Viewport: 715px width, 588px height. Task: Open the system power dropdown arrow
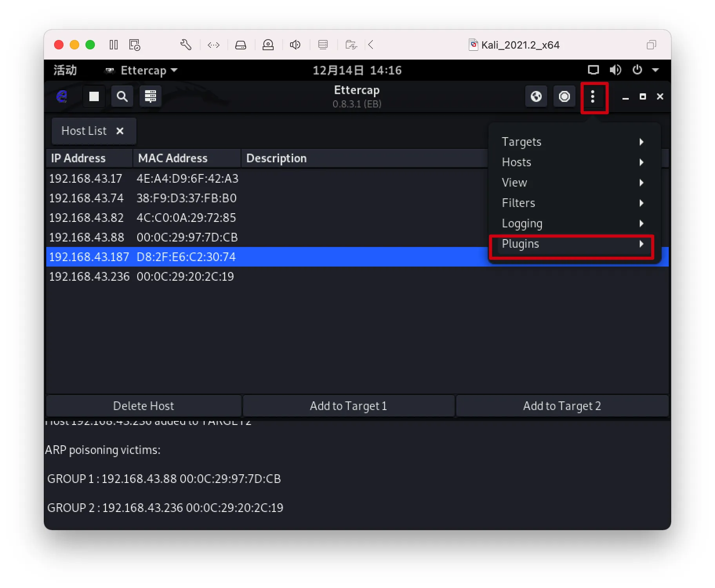click(x=655, y=71)
